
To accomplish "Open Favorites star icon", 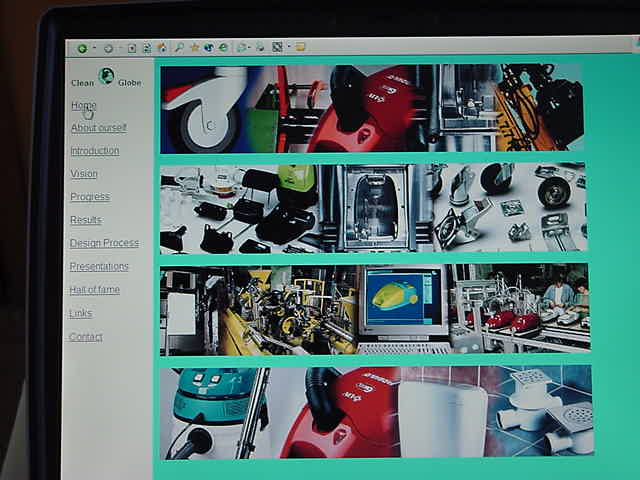I will pyautogui.click(x=194, y=47).
